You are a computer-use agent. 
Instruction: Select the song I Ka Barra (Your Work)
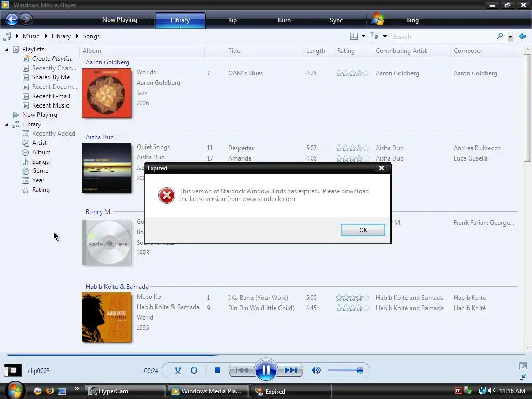[258, 298]
